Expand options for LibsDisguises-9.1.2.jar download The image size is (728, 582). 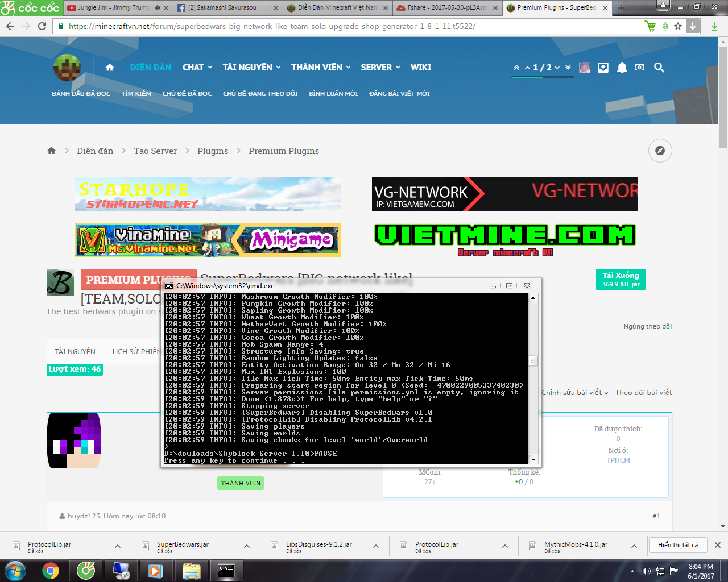click(376, 546)
